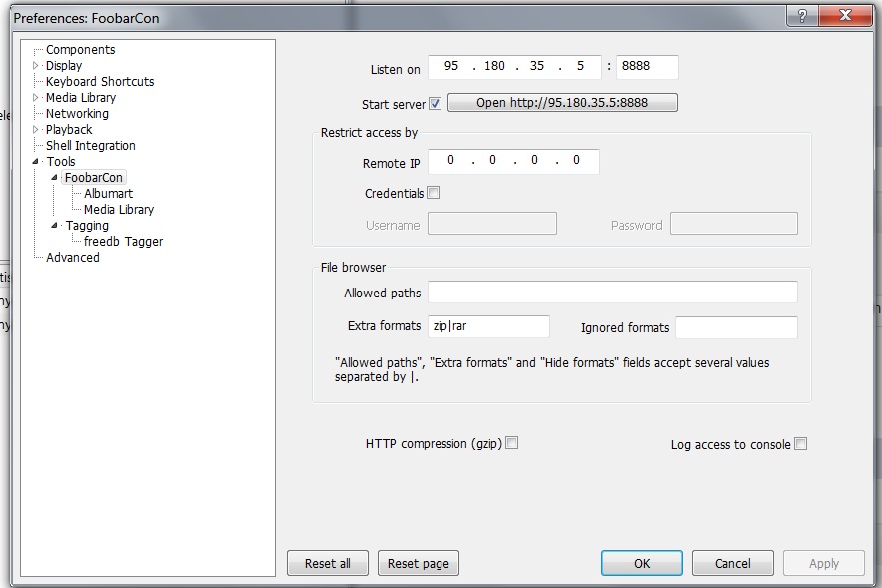Select Tools in the tree
Viewport: 882px width, 588px height.
point(61,162)
